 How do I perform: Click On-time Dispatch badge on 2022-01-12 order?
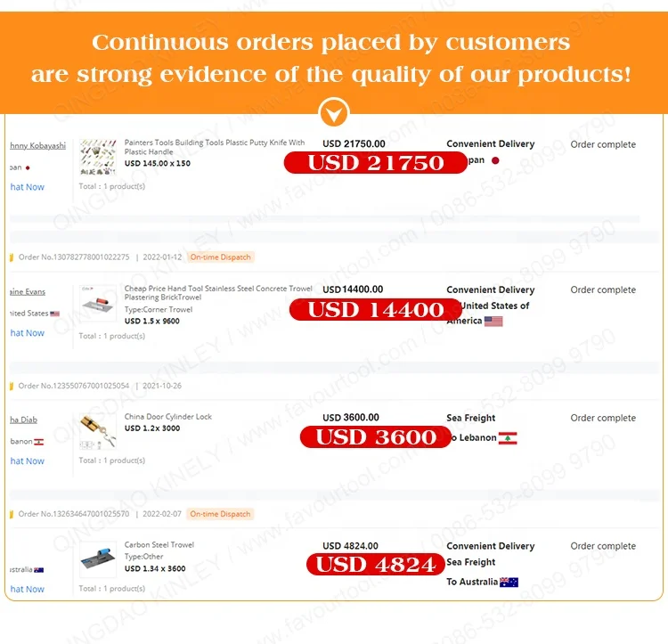click(x=220, y=257)
